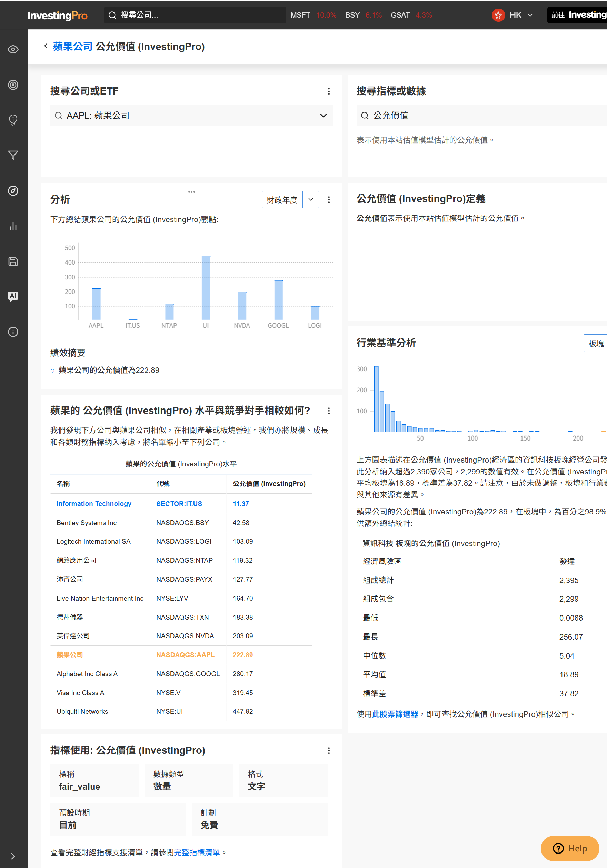
Task: Click the compass explore sidebar icon
Action: (13, 191)
